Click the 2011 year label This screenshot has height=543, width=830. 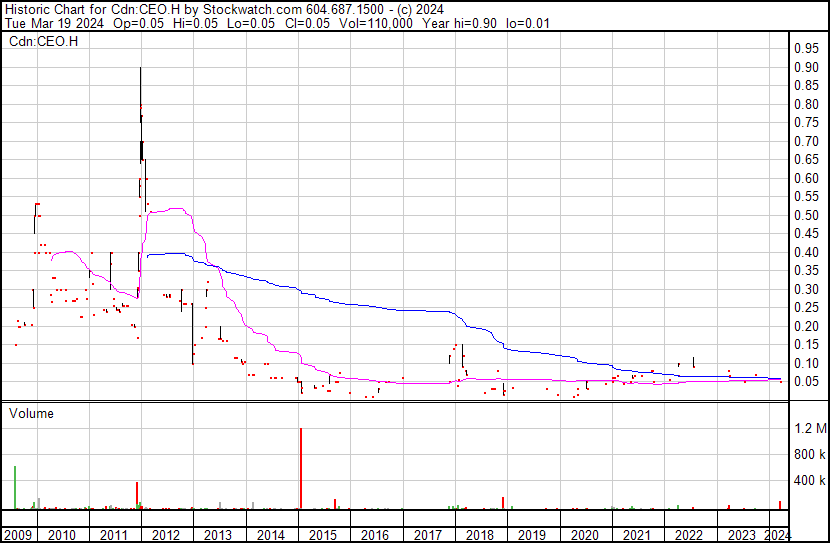114,535
